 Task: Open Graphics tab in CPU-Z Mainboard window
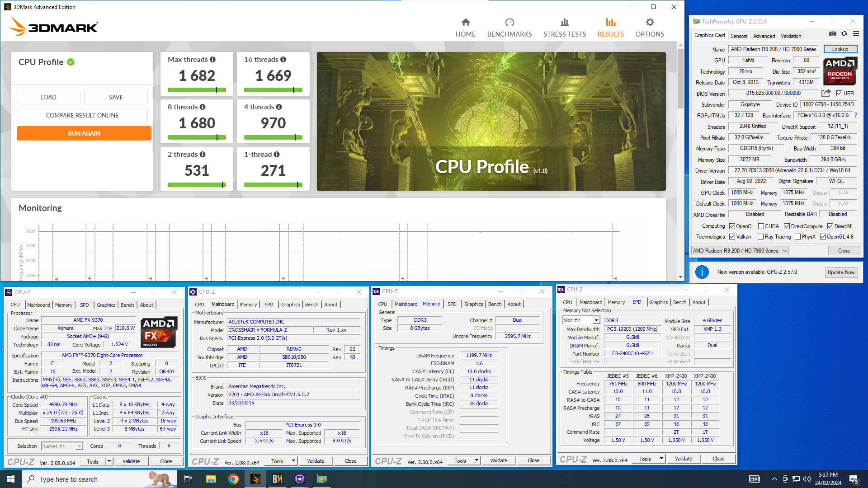click(x=290, y=305)
